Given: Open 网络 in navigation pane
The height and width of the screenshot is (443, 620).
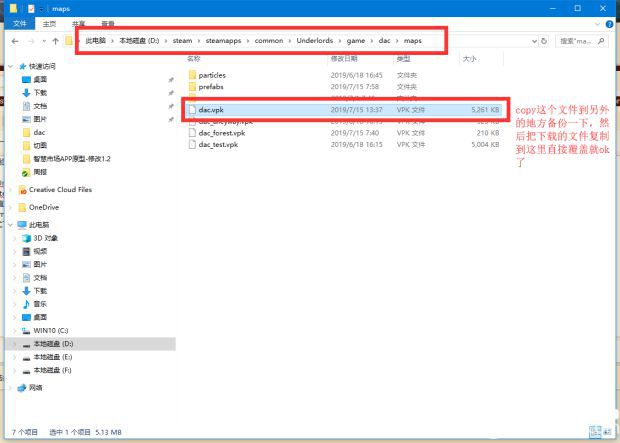Looking at the screenshot, I should pos(35,388).
